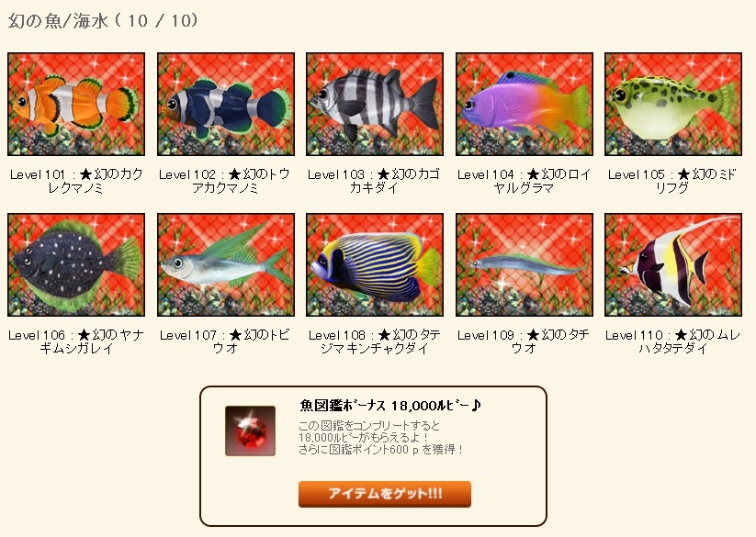Click the Level 108 幻のタテジマキンチャクダイ caption
Screen dimensions: 756x537
[375, 341]
